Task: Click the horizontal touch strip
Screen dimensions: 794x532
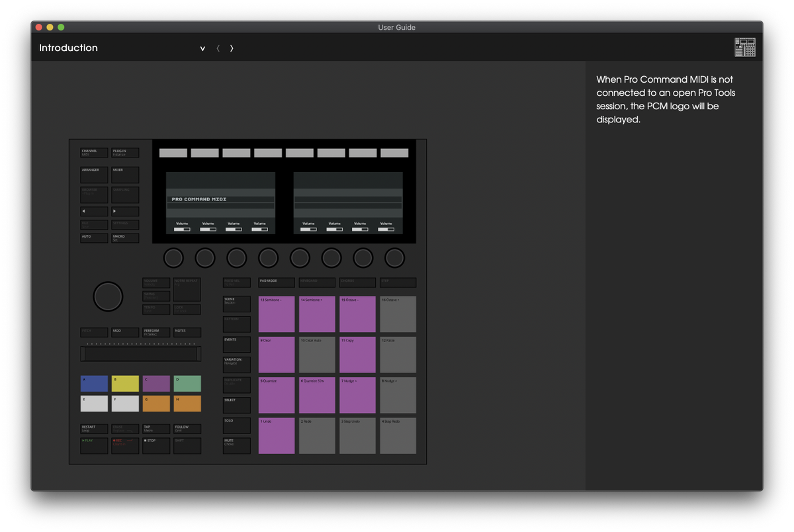Action: pyautogui.click(x=140, y=354)
